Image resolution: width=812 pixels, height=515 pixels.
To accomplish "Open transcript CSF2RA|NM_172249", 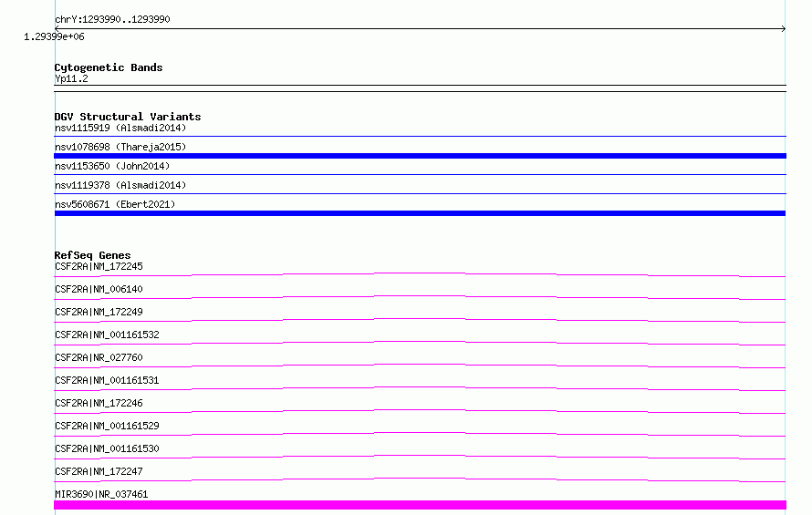I will point(99,312).
